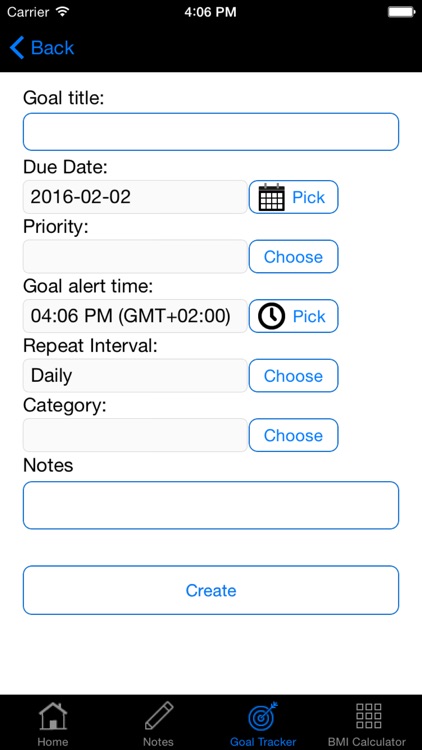Image resolution: width=422 pixels, height=750 pixels.
Task: Tap the Back navigation text
Action: coord(53,48)
